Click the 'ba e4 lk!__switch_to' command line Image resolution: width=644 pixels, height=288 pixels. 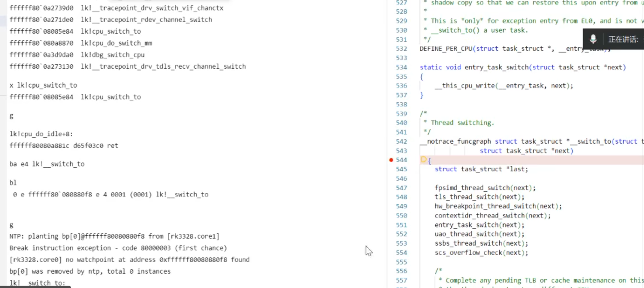pos(47,164)
